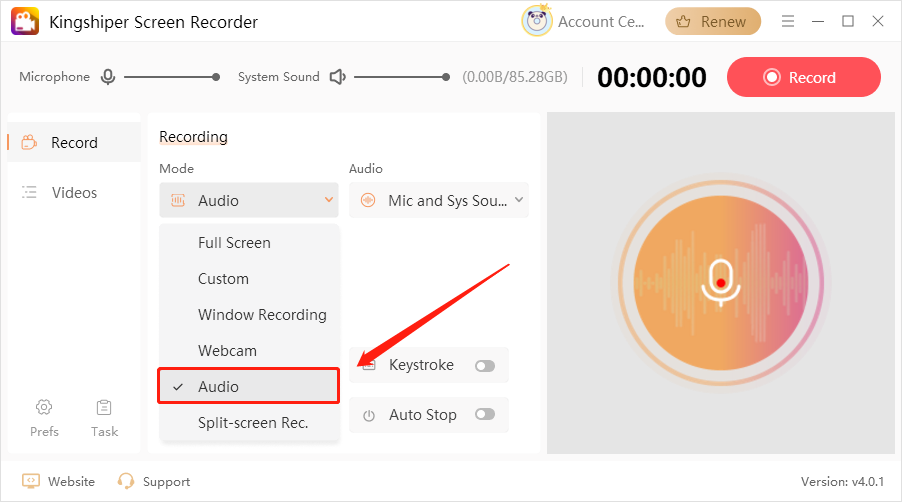Close the Kingshiper window

click(x=878, y=21)
